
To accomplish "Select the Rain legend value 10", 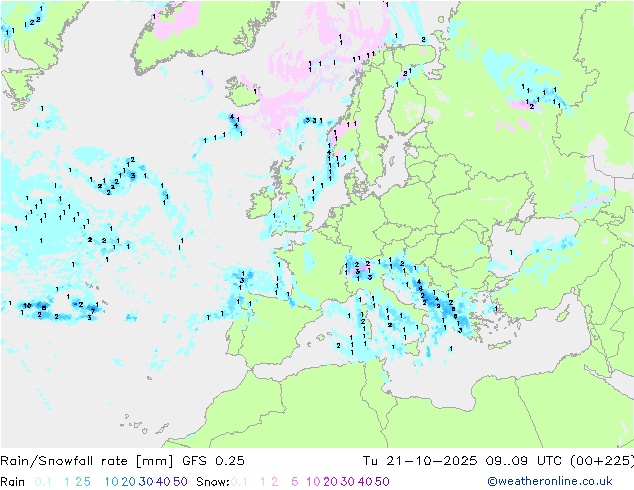I will pos(112,482).
